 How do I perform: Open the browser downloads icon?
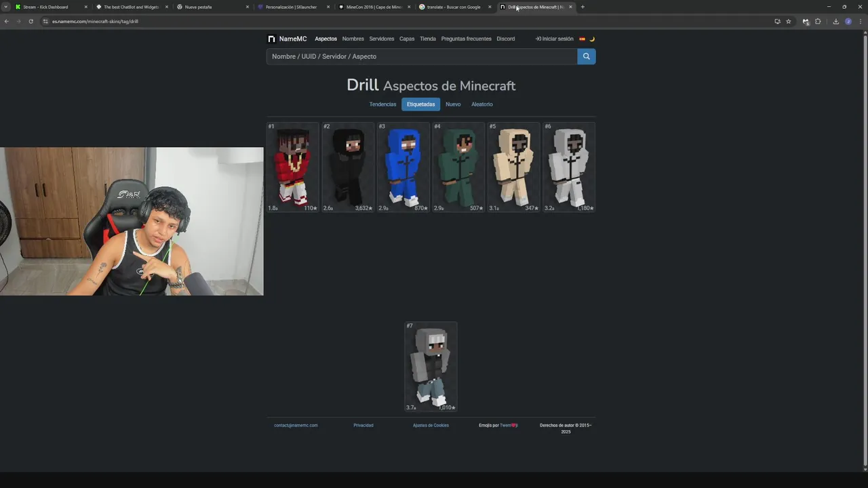click(835, 21)
